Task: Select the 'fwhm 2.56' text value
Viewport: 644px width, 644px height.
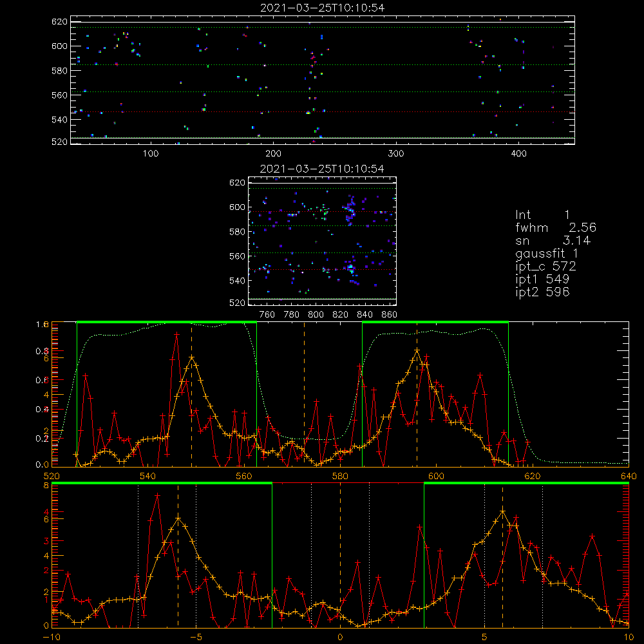Action: pyautogui.click(x=556, y=227)
